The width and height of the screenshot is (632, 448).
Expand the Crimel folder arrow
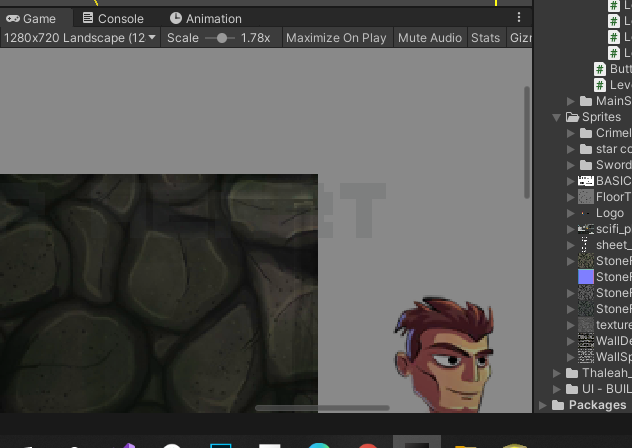point(570,133)
